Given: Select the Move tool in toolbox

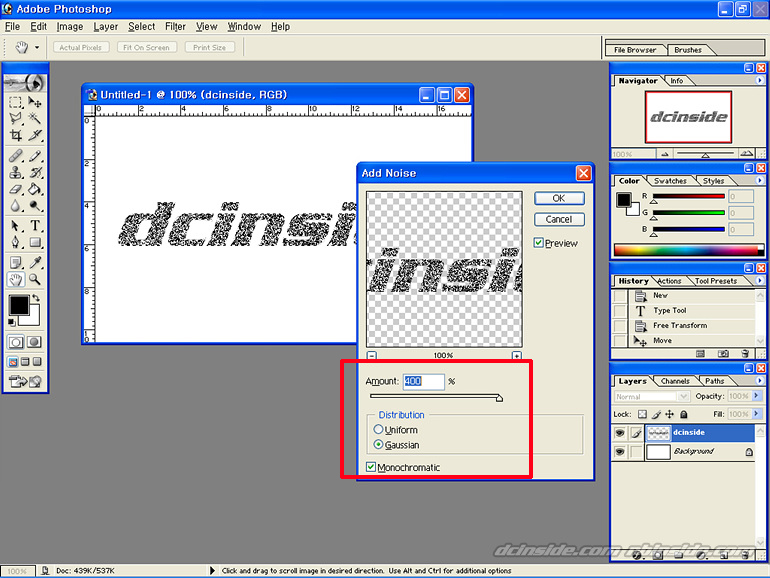Looking at the screenshot, I should tap(34, 102).
